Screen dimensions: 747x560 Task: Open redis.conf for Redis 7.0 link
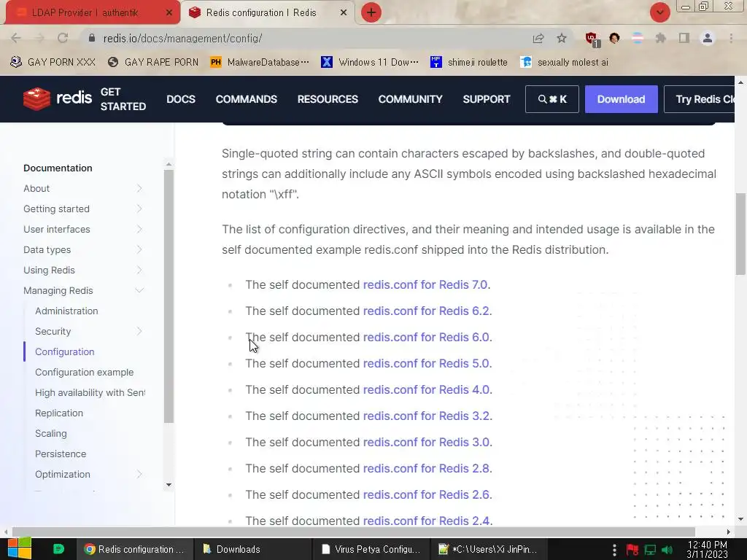[425, 285]
